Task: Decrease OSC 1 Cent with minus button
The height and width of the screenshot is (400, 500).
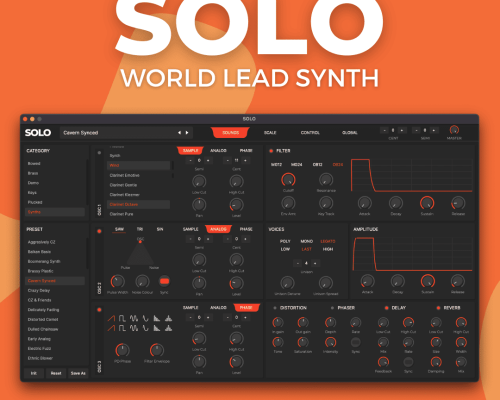Action: tap(228, 160)
